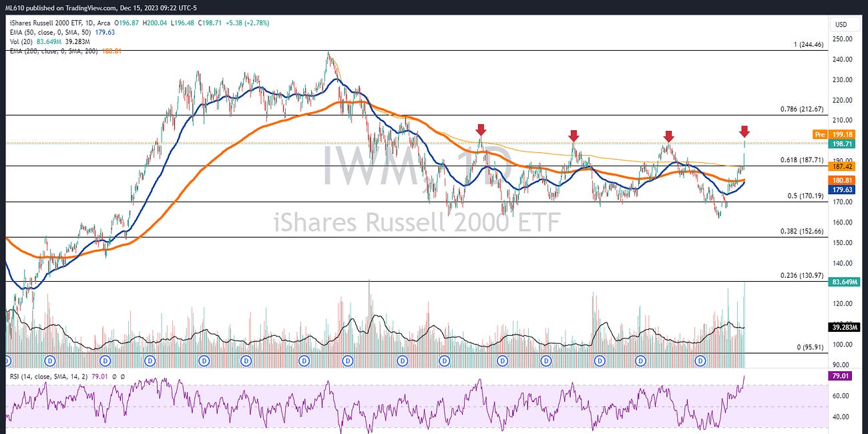Click the orange Pre 199.18 pre-market price tag
This screenshot has height=434, width=868.
tap(833, 134)
